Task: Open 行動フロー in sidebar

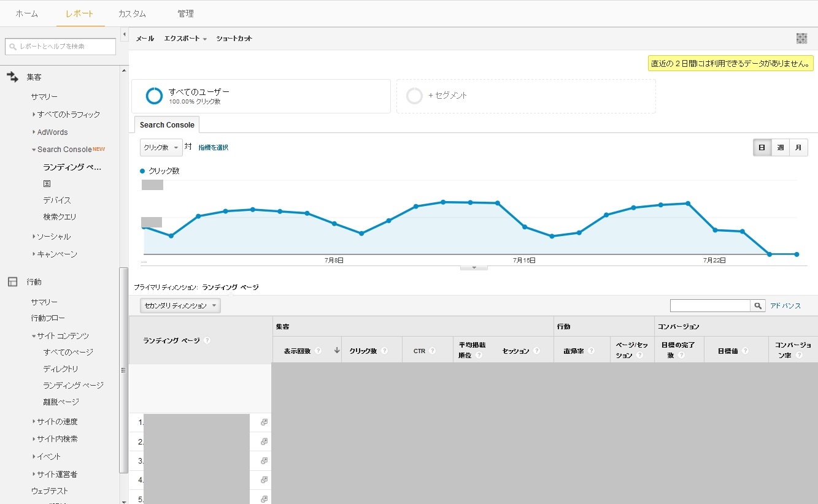Action: pyautogui.click(x=48, y=318)
